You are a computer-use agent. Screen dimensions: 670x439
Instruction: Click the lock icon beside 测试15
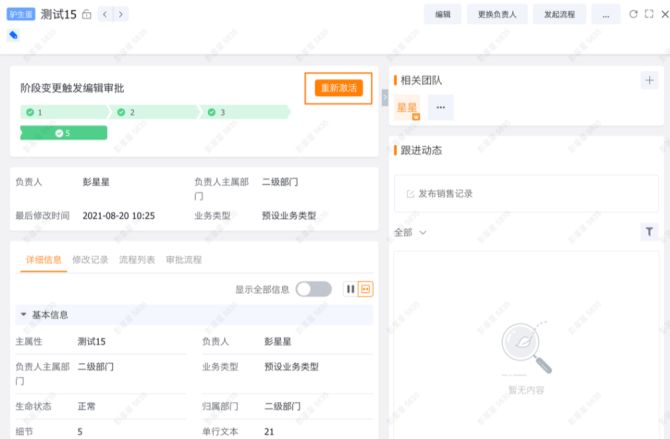coord(86,15)
